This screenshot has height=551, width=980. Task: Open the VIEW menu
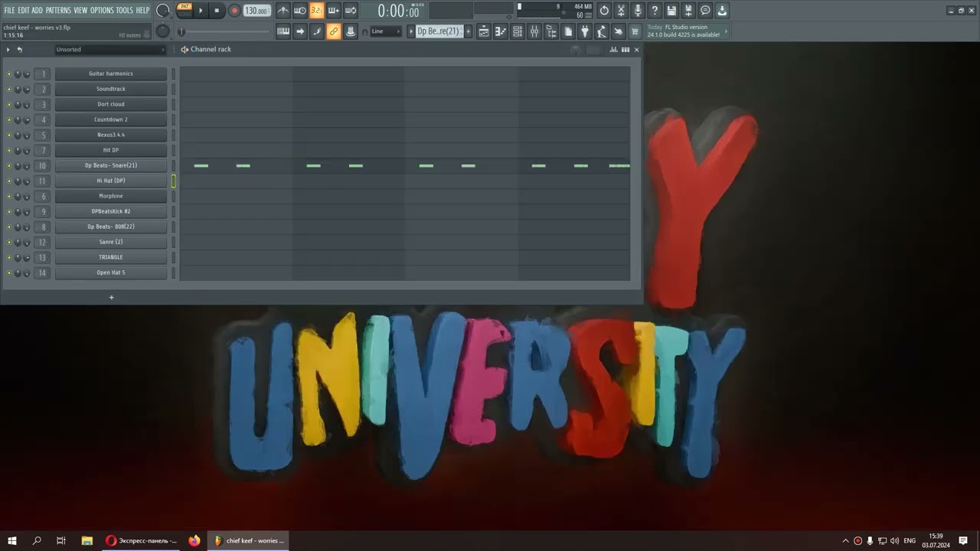click(80, 10)
